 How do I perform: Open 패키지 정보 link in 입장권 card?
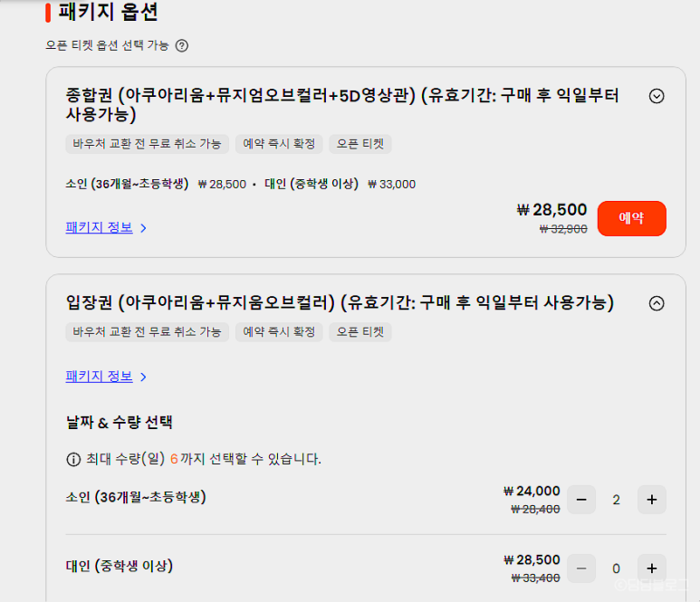(99, 377)
